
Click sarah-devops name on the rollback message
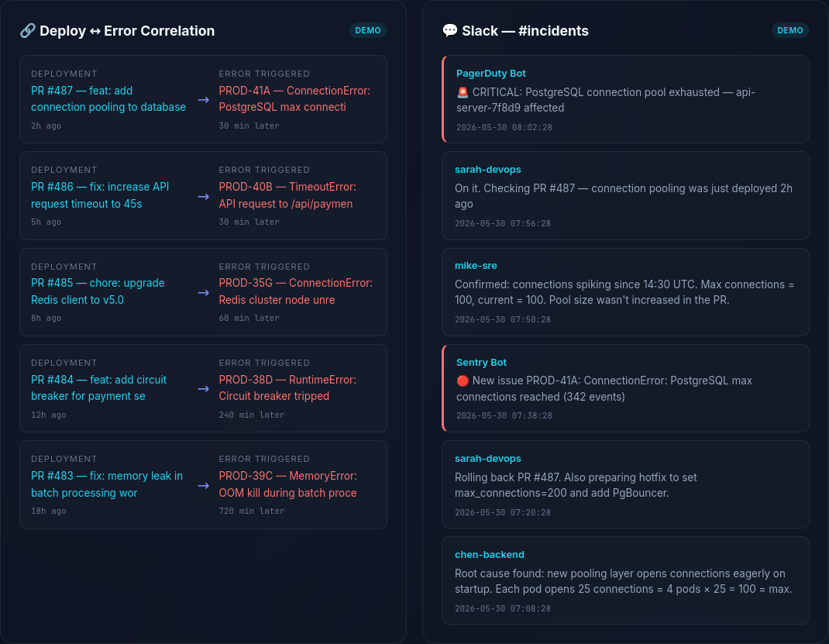pyautogui.click(x=487, y=459)
